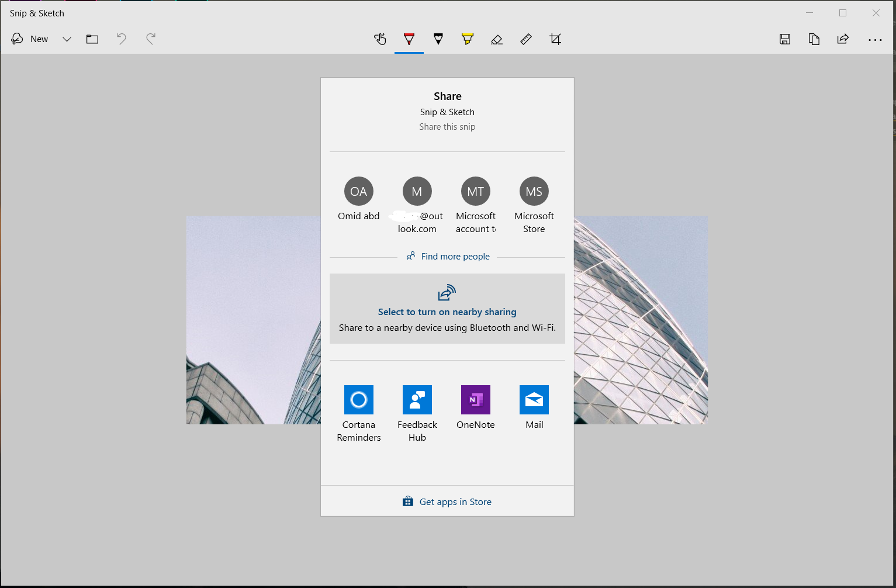Open Get apps in Store link
Image resolution: width=896 pixels, height=588 pixels.
(x=448, y=501)
